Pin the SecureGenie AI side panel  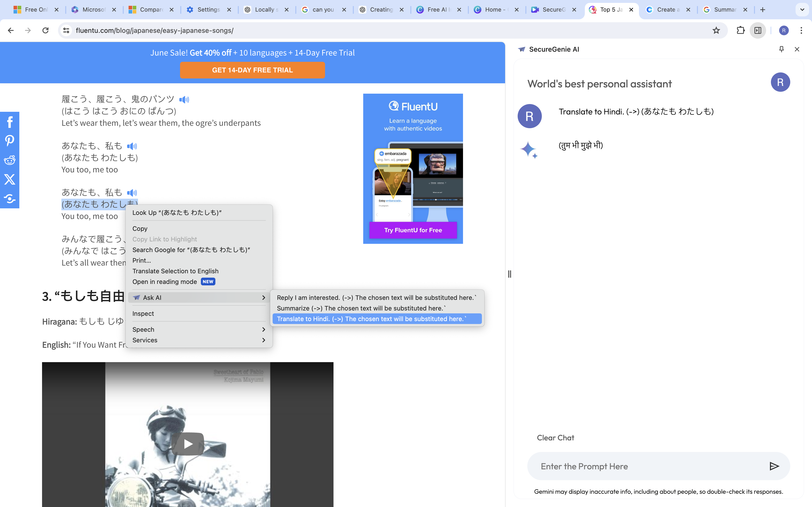(782, 49)
